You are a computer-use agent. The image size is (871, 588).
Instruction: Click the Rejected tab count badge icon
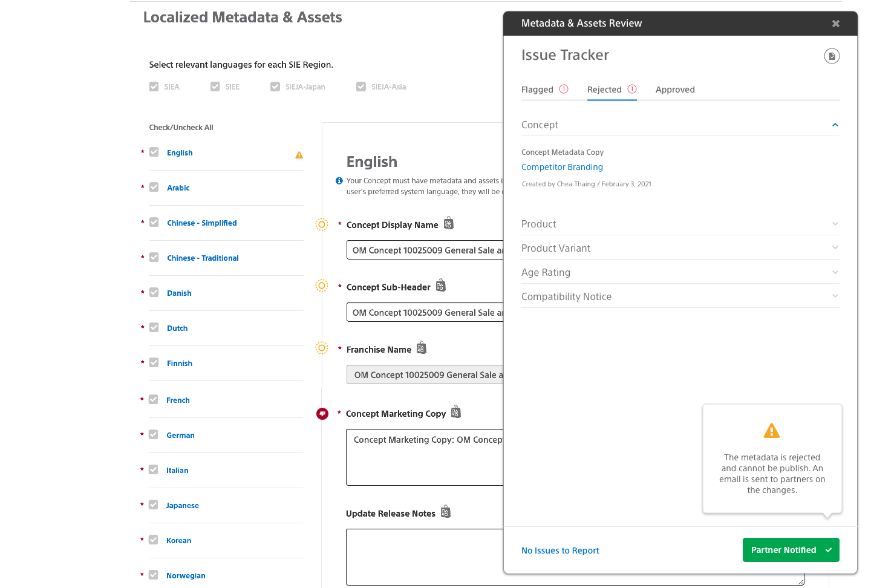[632, 89]
